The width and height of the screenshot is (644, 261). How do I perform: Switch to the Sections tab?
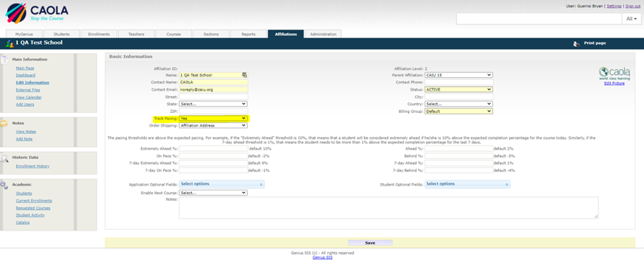point(211,34)
